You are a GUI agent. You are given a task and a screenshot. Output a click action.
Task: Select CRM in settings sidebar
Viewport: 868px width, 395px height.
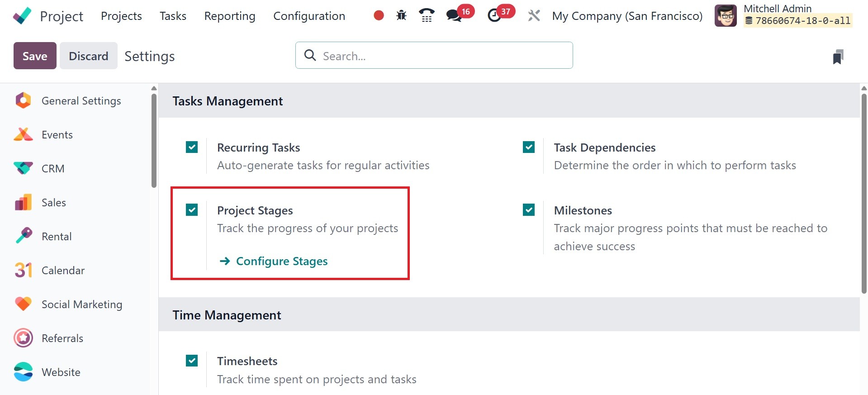[53, 169]
